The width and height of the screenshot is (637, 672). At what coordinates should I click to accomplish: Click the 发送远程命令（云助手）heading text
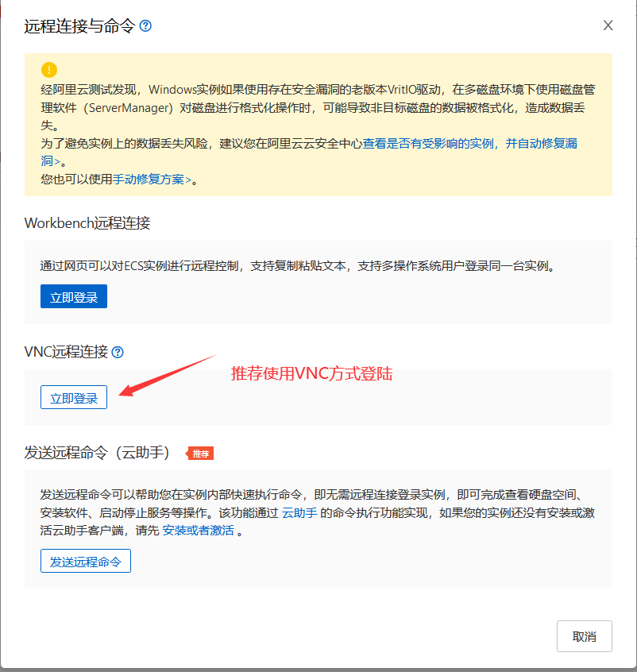[97, 453]
